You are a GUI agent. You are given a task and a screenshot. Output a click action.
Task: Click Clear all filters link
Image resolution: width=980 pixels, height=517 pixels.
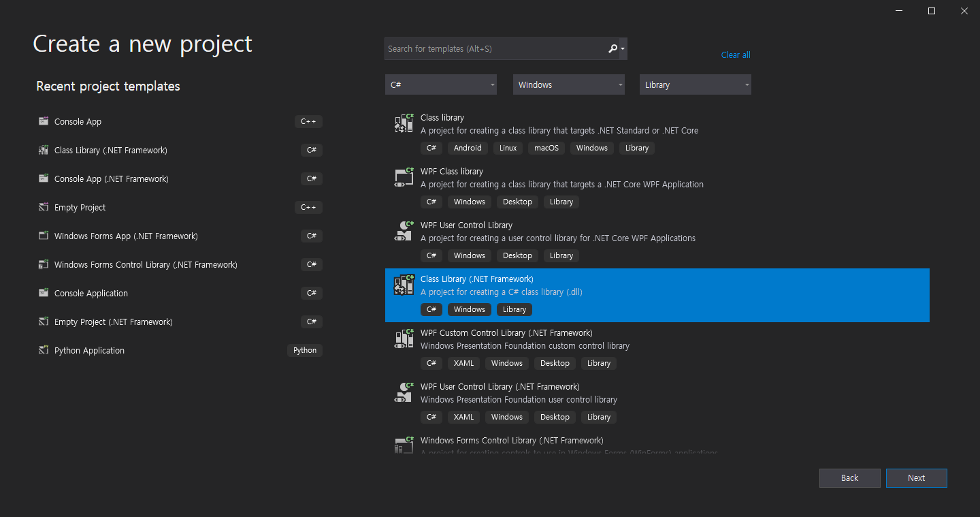[x=736, y=54]
